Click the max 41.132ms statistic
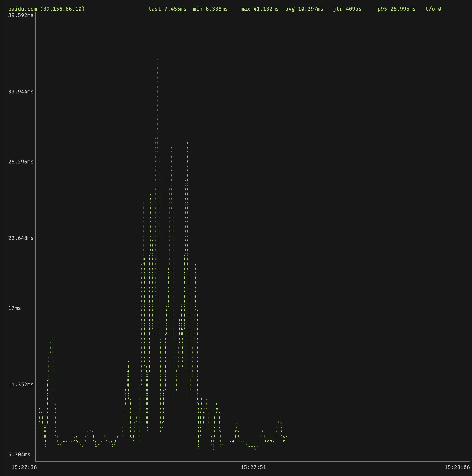The width and height of the screenshot is (472, 476). (x=260, y=9)
